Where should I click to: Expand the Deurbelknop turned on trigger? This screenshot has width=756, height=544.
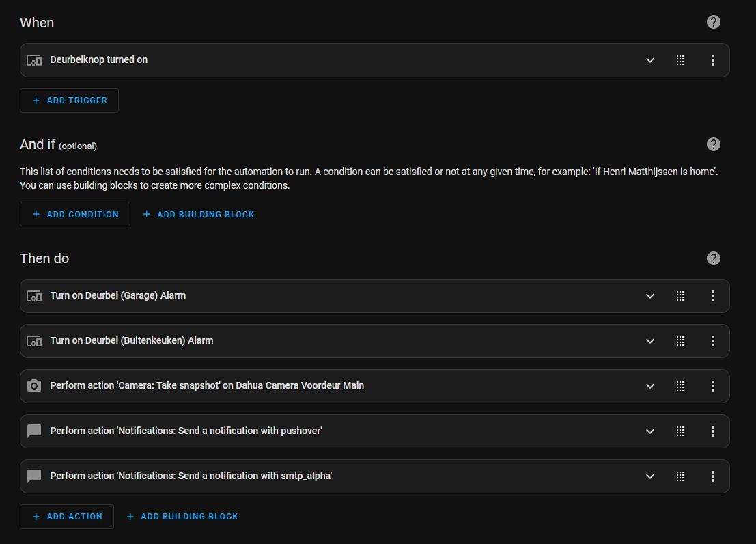point(649,60)
